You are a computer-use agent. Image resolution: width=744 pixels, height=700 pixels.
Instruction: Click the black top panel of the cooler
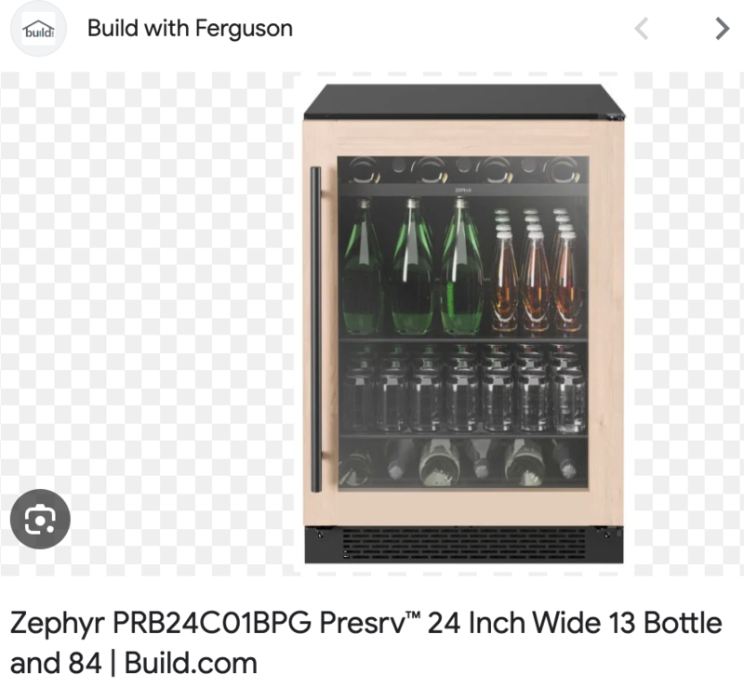coord(463,100)
